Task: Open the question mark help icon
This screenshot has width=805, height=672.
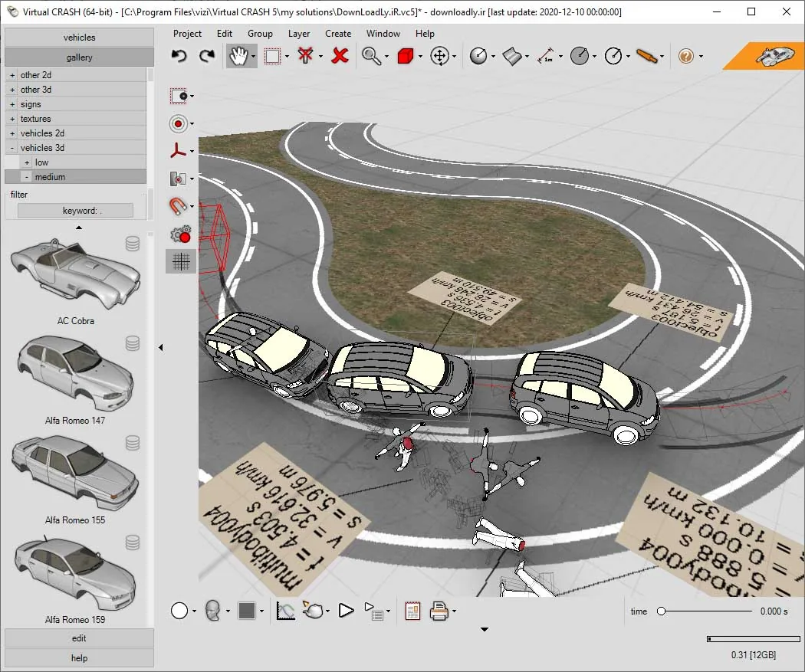Action: pyautogui.click(x=686, y=56)
